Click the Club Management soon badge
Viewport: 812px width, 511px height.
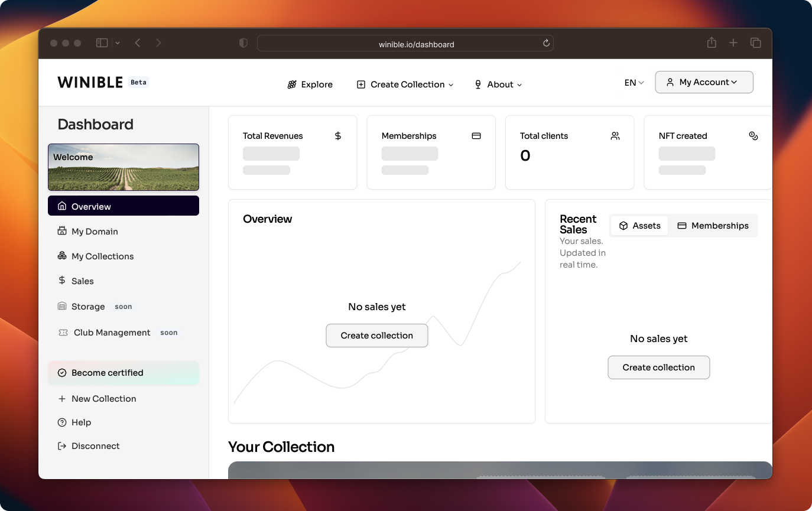click(169, 333)
